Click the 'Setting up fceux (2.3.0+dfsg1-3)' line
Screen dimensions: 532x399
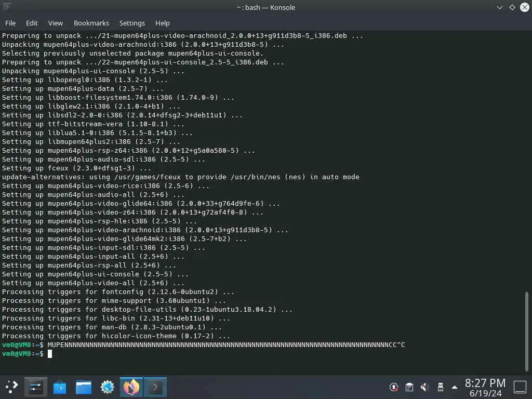click(76, 168)
